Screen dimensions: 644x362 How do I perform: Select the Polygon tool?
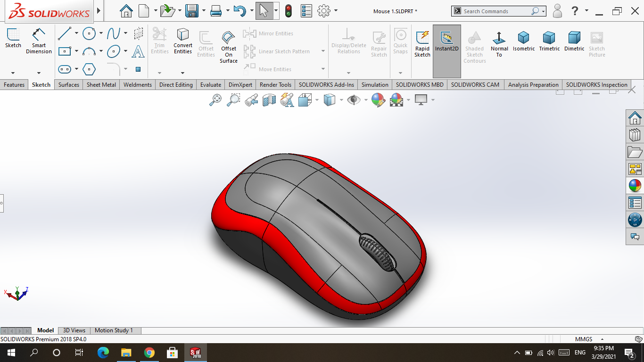pos(89,69)
